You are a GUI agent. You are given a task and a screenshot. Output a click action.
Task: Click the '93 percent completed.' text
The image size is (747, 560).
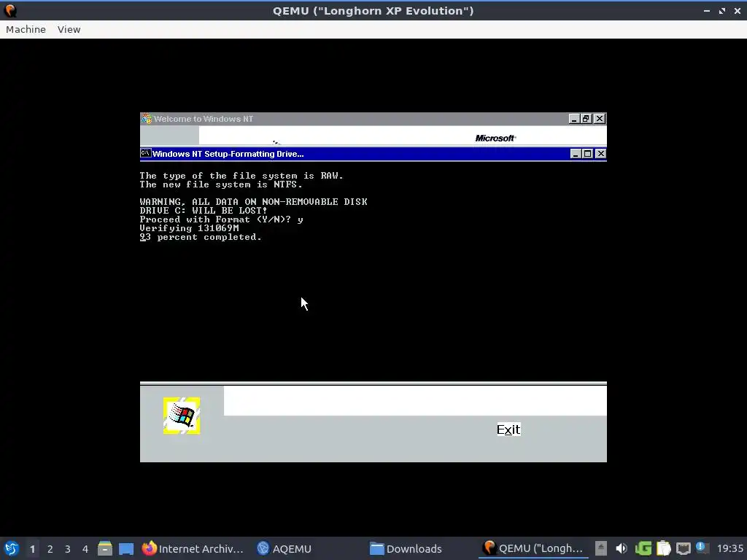coord(201,237)
